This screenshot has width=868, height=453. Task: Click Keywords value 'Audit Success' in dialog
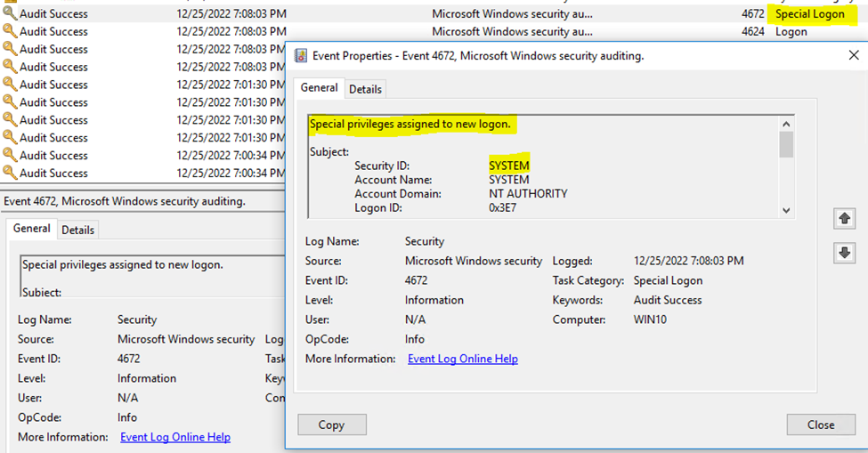(x=668, y=300)
